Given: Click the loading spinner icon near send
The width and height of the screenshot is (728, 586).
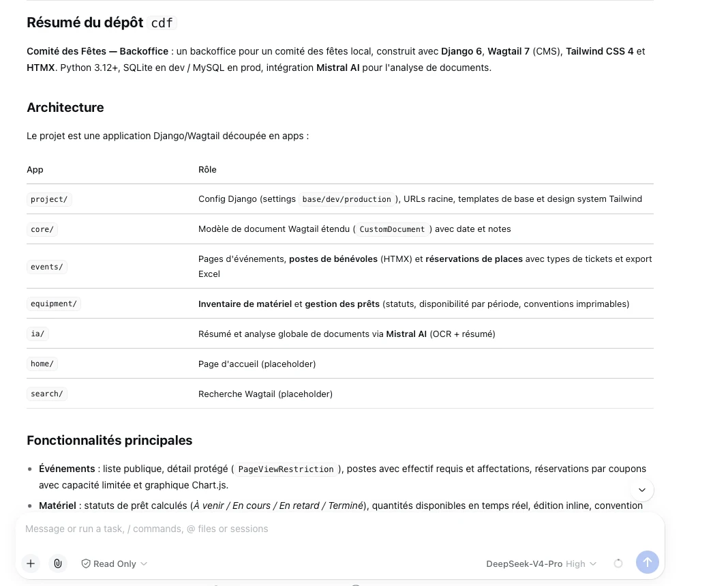Looking at the screenshot, I should tap(618, 563).
